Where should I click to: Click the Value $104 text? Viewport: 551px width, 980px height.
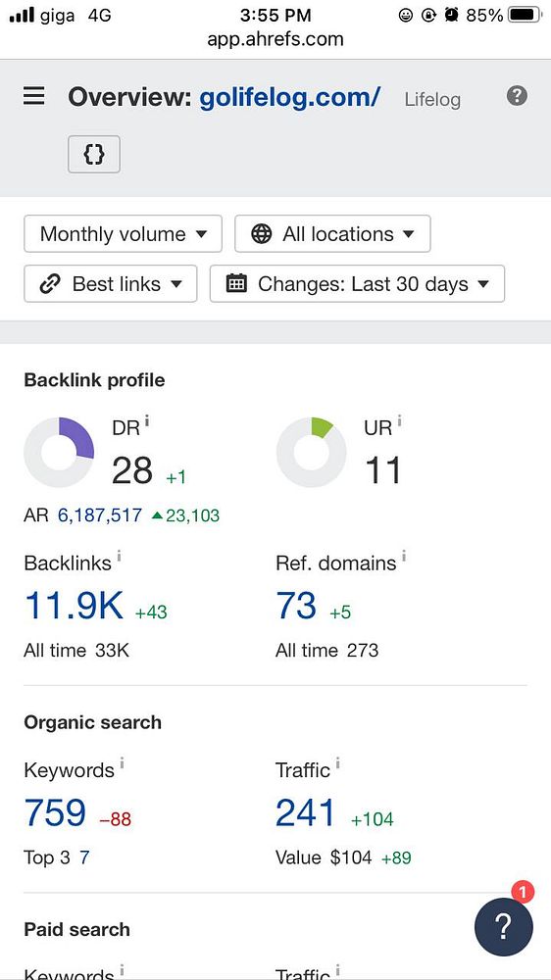pyautogui.click(x=324, y=857)
